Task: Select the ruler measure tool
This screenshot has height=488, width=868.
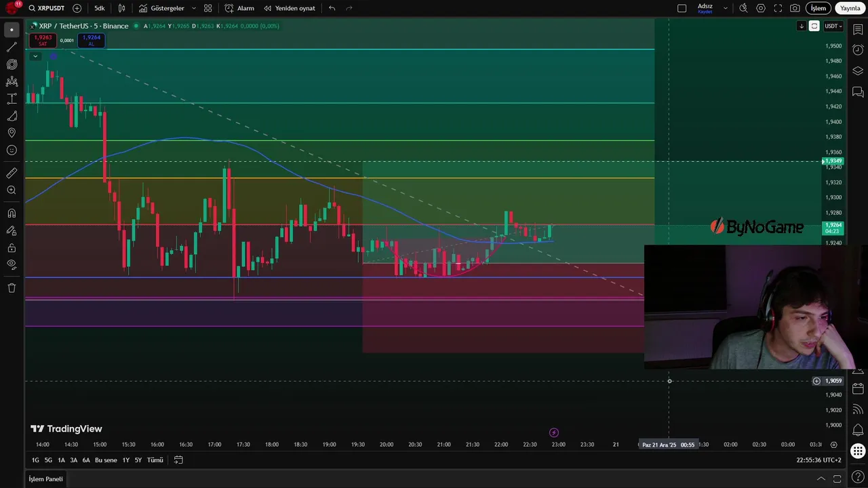Action: (x=12, y=174)
